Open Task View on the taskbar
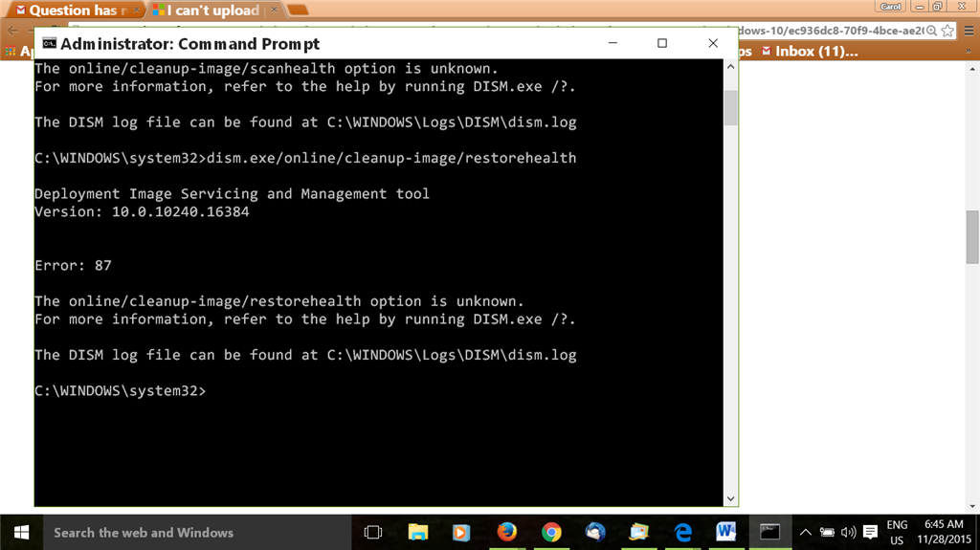 [373, 533]
